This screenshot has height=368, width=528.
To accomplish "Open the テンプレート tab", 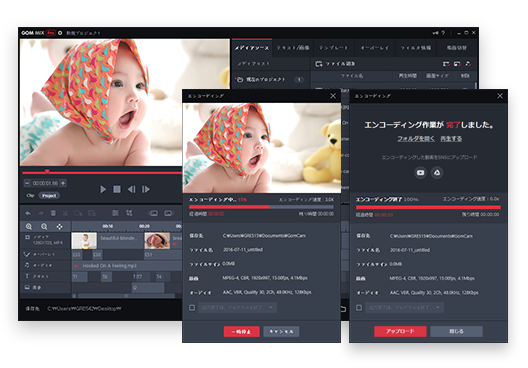I will pos(333,48).
